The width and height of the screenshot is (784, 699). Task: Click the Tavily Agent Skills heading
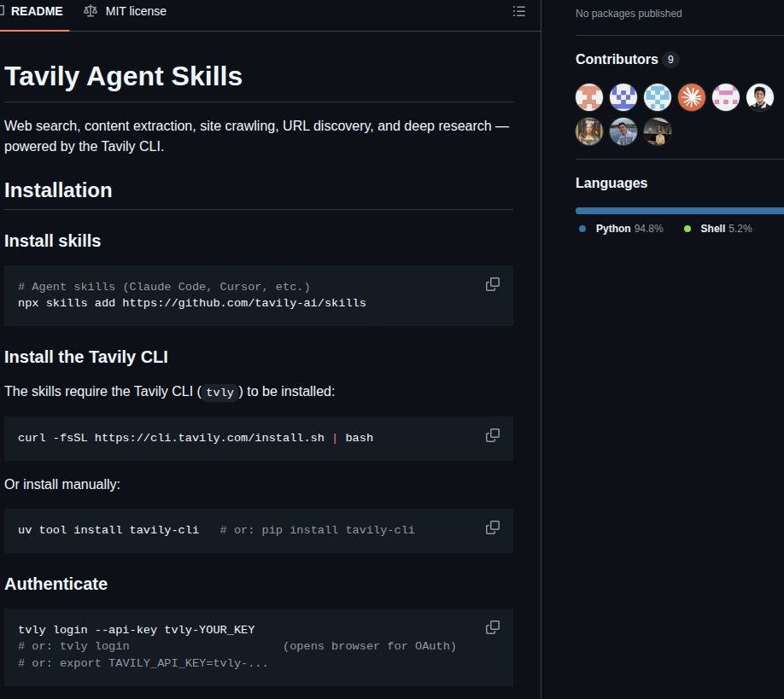(x=124, y=77)
